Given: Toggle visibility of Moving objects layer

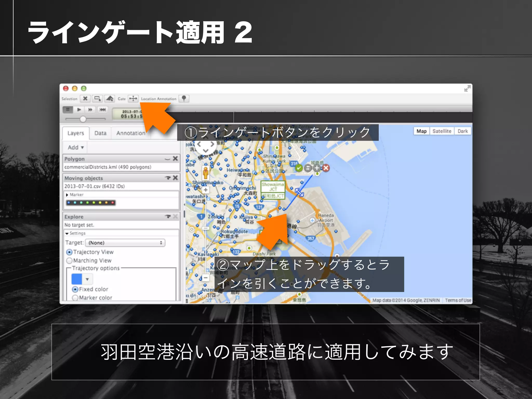Looking at the screenshot, I should (x=168, y=178).
